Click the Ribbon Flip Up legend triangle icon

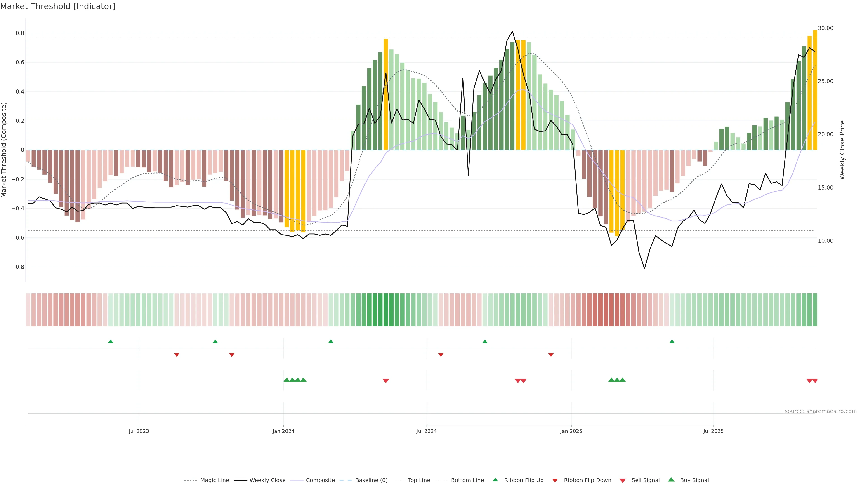[495, 480]
